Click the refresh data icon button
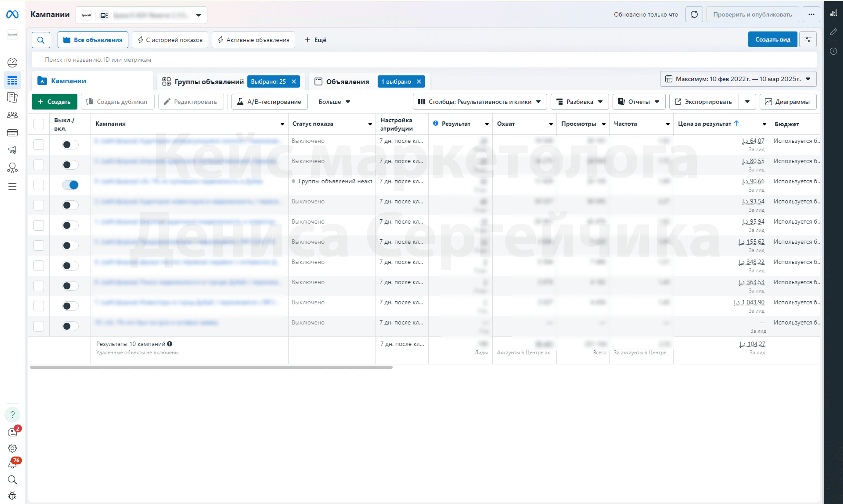Image resolution: width=843 pixels, height=504 pixels. (694, 15)
